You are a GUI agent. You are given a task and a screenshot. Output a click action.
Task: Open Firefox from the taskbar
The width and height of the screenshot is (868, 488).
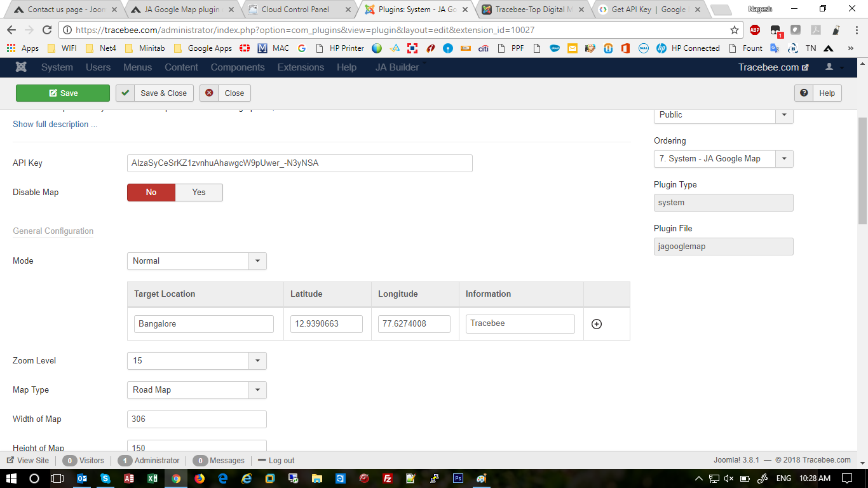pyautogui.click(x=200, y=478)
